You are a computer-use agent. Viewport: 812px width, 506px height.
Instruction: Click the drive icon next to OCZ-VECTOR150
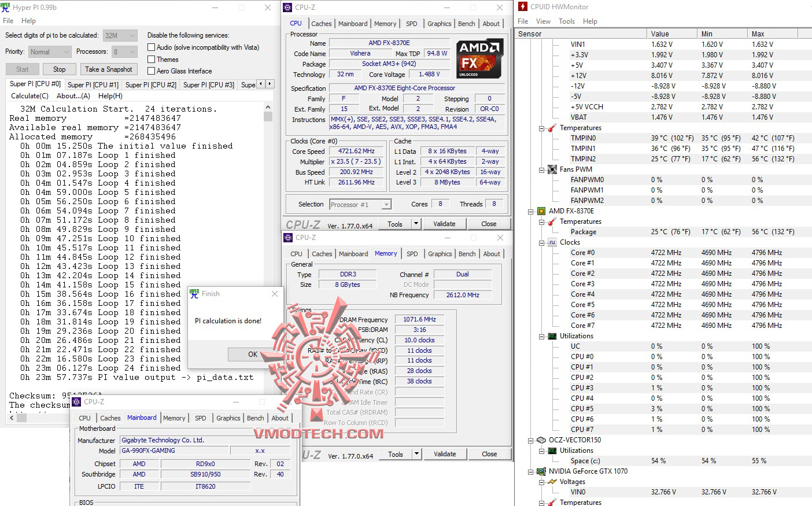pyautogui.click(x=541, y=440)
